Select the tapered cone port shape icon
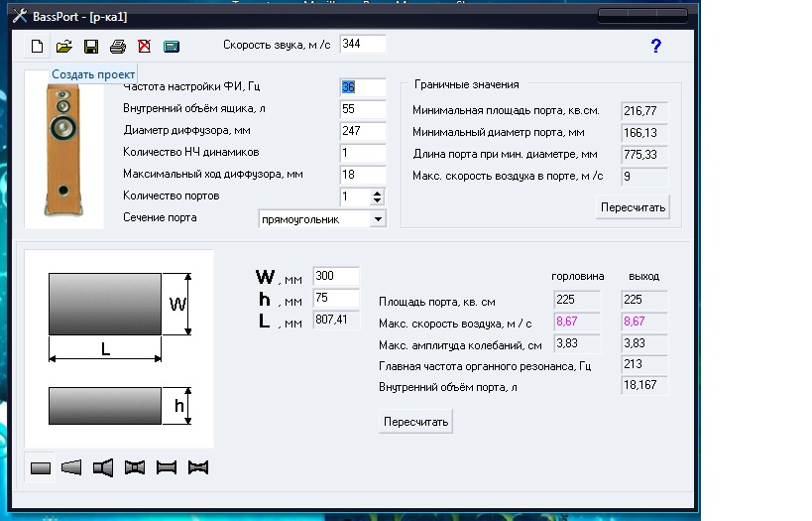 (71, 468)
